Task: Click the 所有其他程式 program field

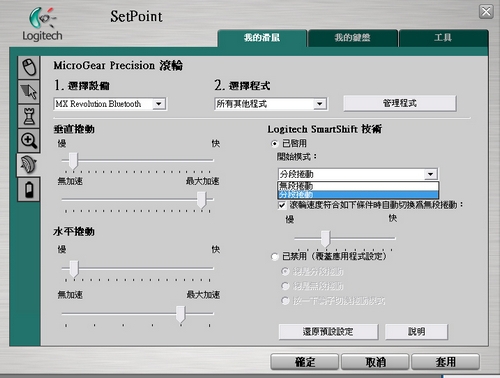Action: [x=270, y=104]
